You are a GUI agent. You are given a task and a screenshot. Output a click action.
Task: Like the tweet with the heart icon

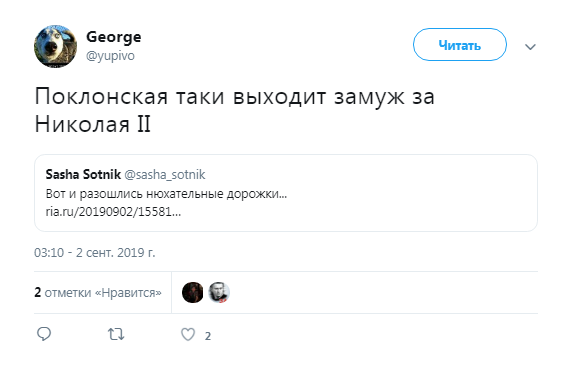(188, 335)
